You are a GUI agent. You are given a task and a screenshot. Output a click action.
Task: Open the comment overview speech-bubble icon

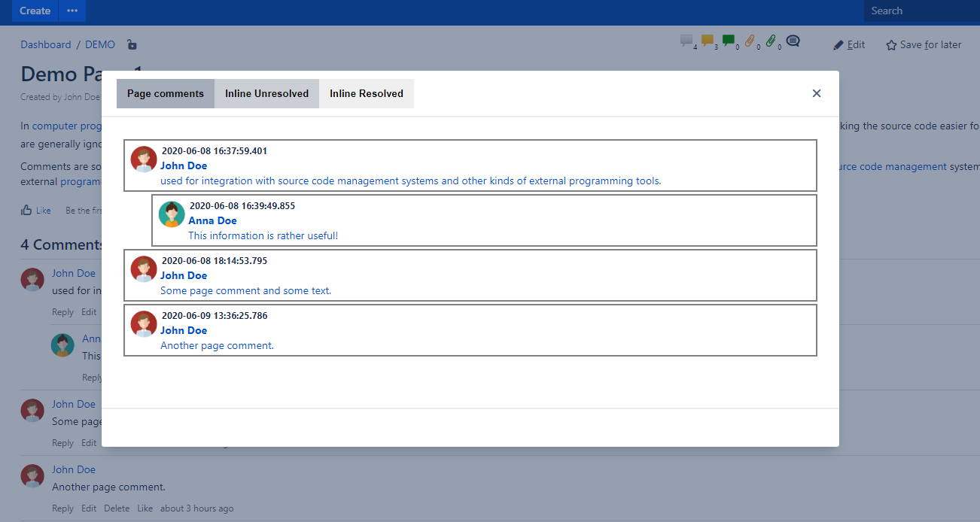coord(792,41)
